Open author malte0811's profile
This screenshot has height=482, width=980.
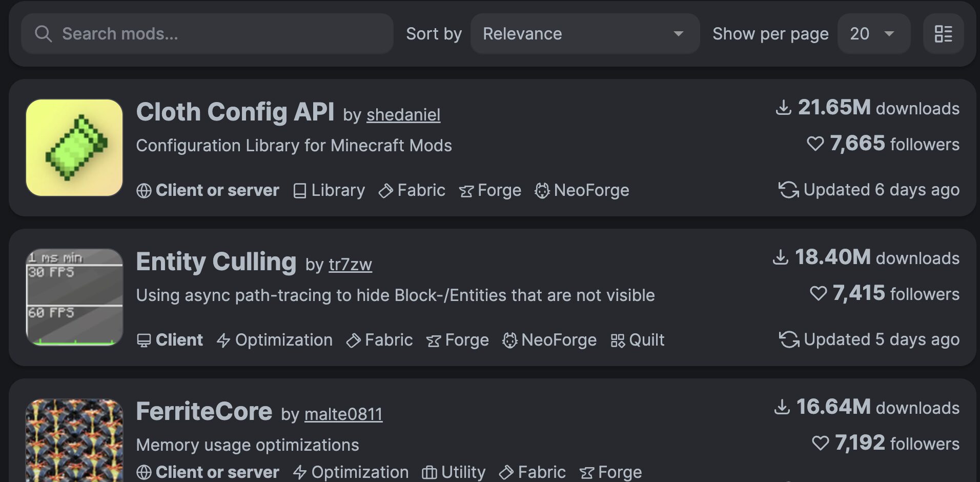[x=343, y=414]
